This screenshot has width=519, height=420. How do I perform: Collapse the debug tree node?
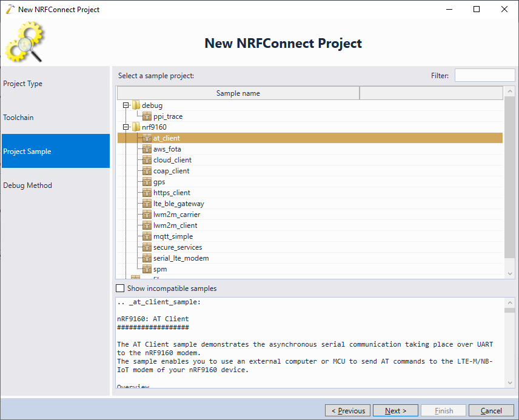(126, 105)
